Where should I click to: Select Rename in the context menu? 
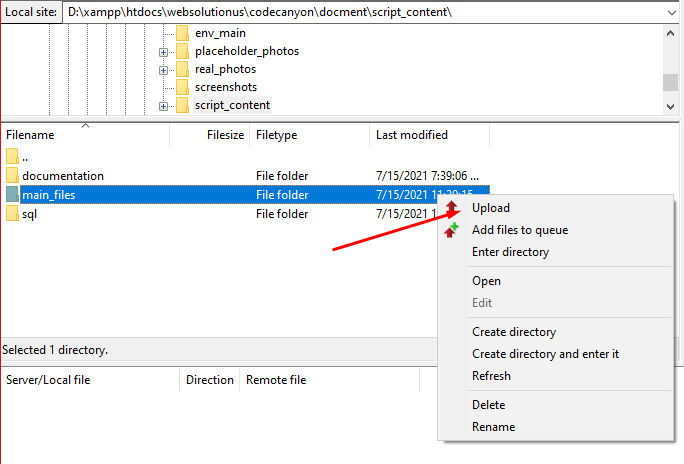click(x=494, y=427)
